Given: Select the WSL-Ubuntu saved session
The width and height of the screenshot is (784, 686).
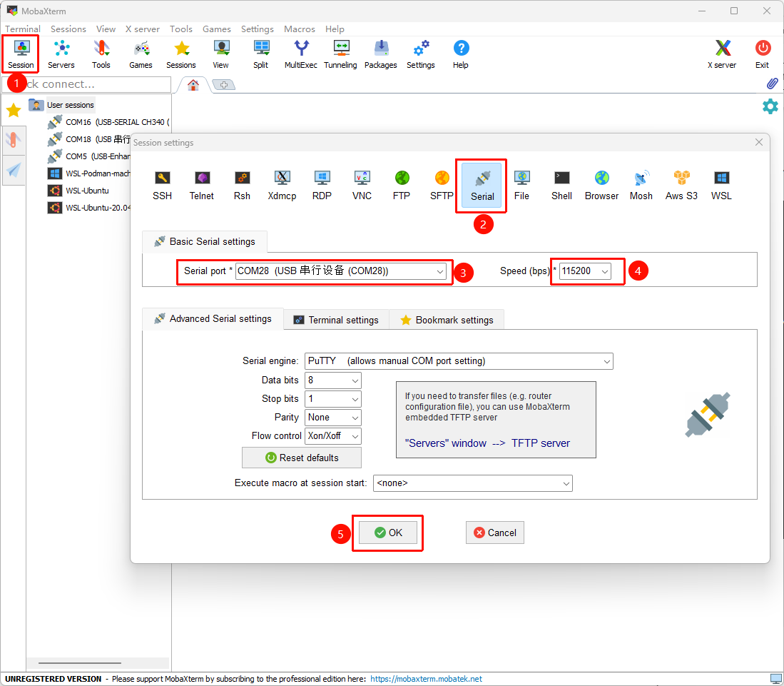Looking at the screenshot, I should [86, 191].
